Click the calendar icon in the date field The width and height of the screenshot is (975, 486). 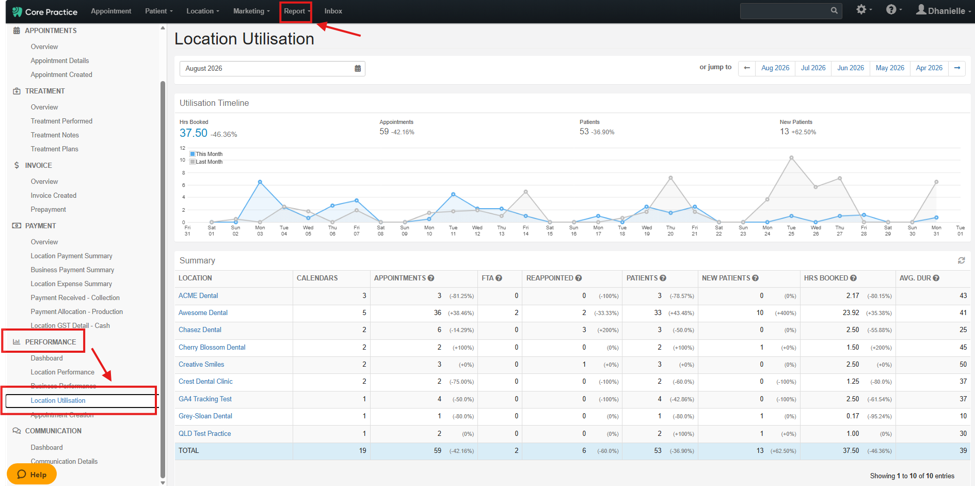coord(358,68)
